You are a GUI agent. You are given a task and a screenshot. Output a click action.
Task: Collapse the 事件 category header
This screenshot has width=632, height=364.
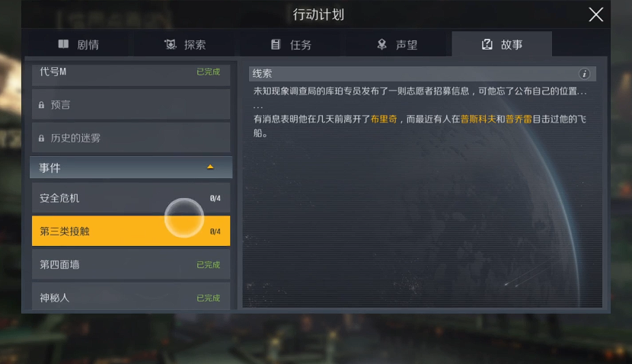click(131, 168)
